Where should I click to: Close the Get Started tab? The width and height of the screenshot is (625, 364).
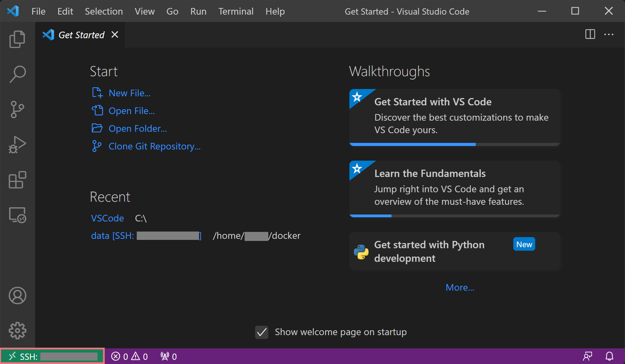[x=115, y=35]
